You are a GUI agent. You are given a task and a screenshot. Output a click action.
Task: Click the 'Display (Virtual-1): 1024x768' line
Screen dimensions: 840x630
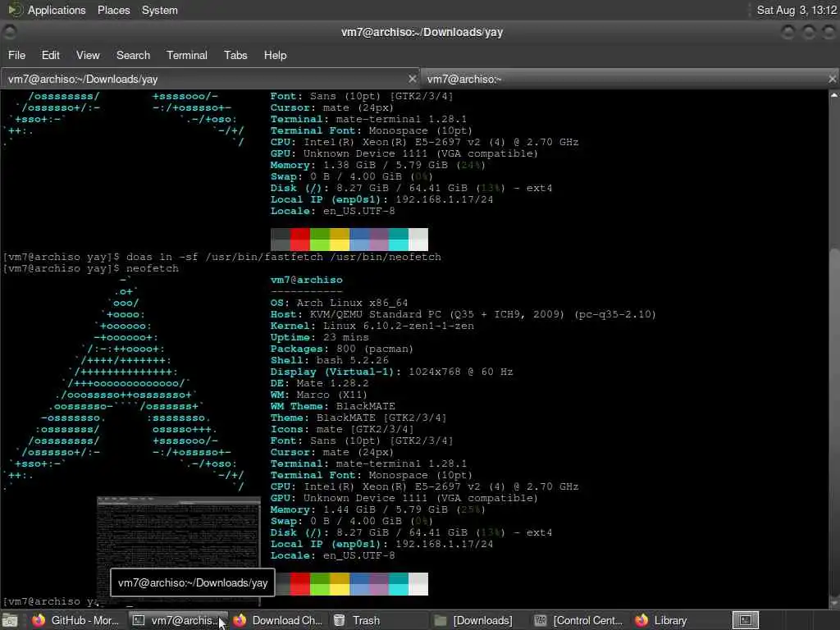tap(391, 372)
